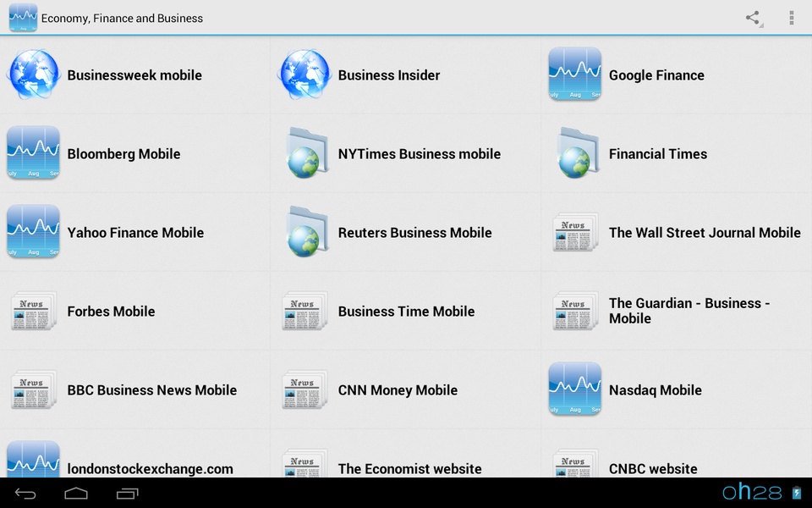Select the Reuters Business Mobile label
The image size is (812, 508).
click(414, 233)
